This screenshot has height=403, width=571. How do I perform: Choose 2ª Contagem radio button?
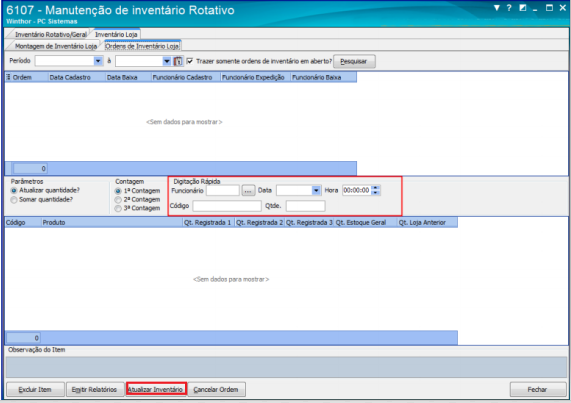[118, 200]
